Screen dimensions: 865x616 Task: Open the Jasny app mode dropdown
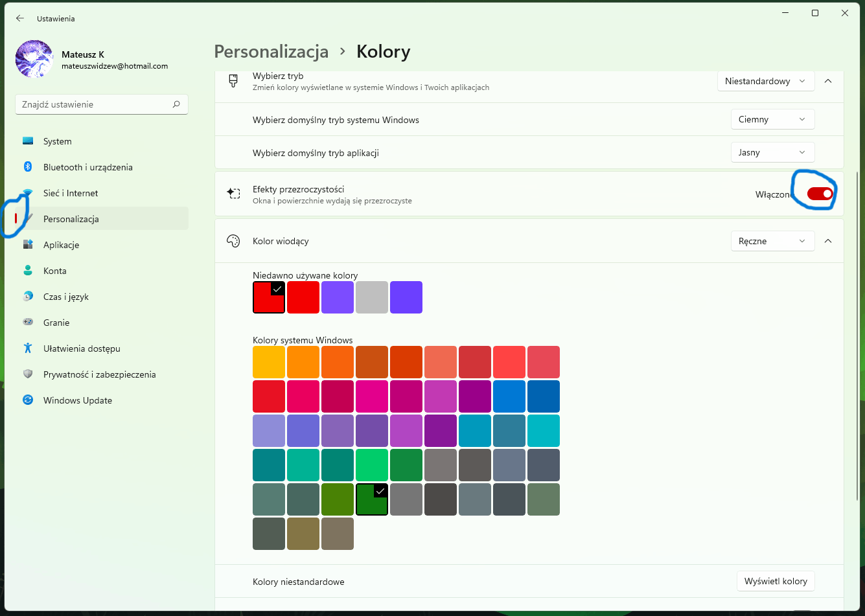[x=772, y=152]
